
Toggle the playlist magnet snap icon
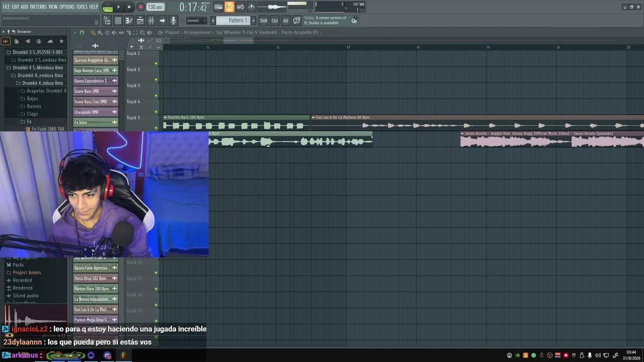[x=82, y=33]
